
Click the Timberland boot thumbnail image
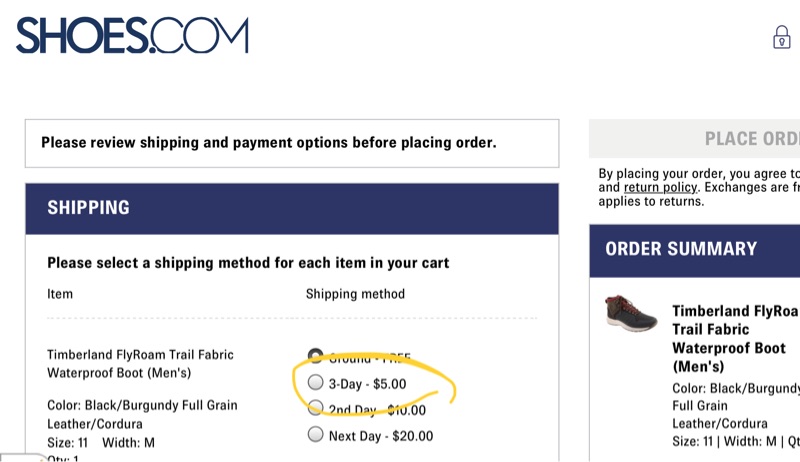pyautogui.click(x=631, y=313)
